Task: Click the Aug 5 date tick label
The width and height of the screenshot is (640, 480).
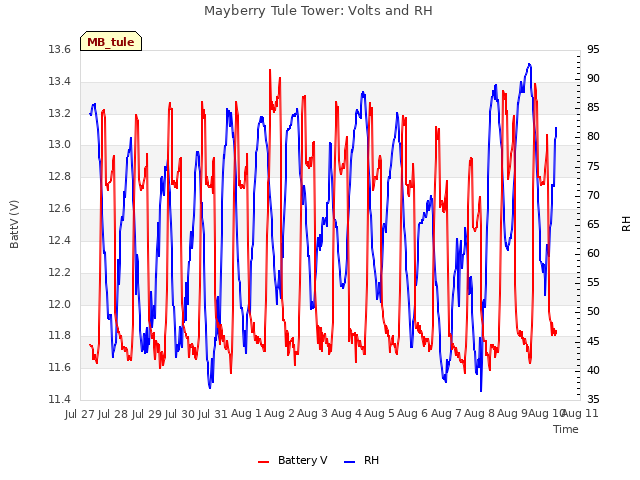Action: (379, 413)
